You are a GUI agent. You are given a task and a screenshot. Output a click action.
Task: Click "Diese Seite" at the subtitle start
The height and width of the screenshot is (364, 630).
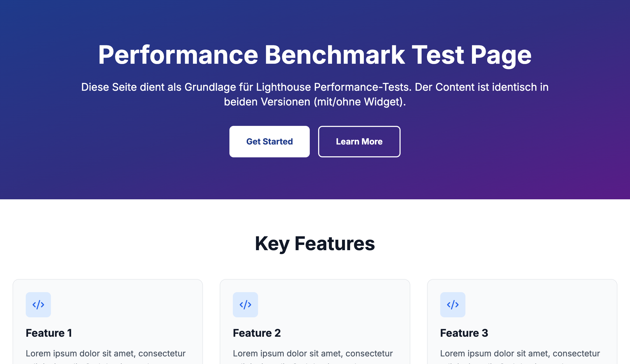pos(109,87)
